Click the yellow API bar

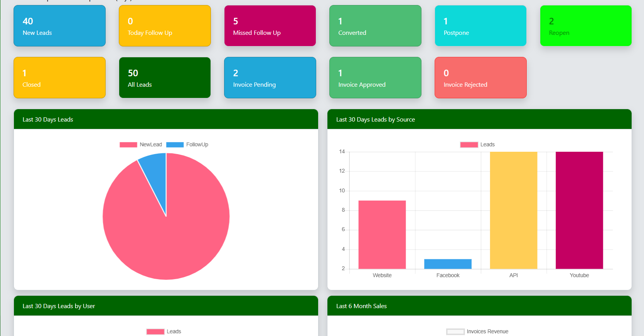coord(514,210)
